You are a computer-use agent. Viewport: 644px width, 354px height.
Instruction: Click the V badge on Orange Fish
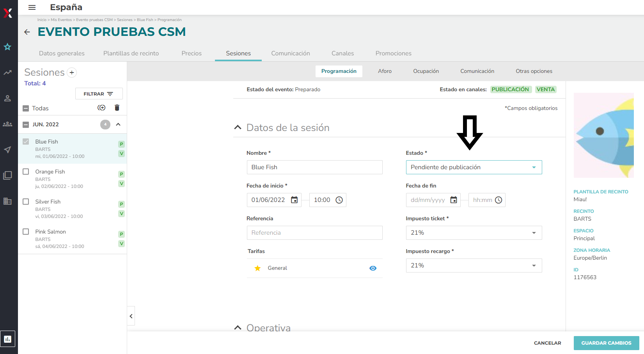click(121, 184)
